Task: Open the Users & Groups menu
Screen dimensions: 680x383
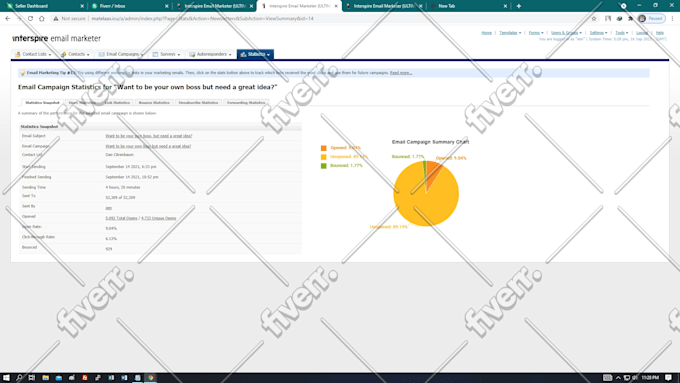Action: (x=566, y=33)
